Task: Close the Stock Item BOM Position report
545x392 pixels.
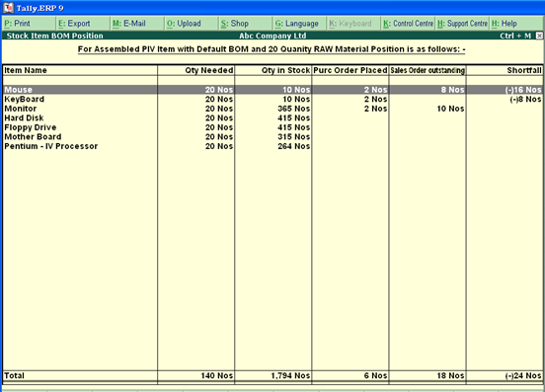Action: tap(539, 36)
